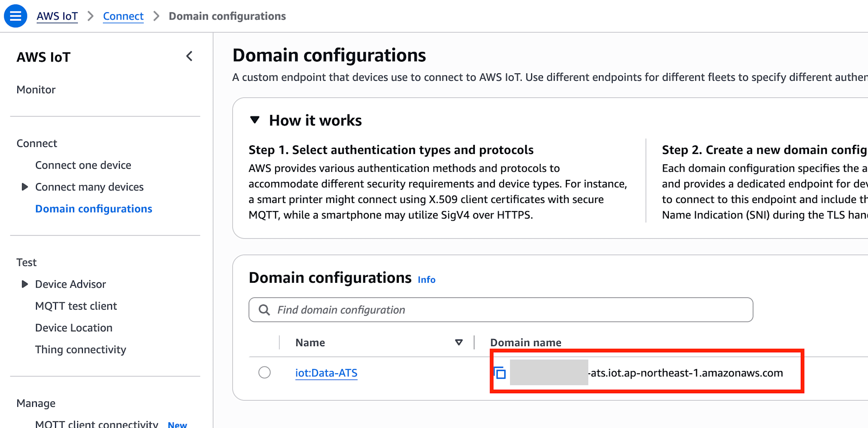Image resolution: width=868 pixels, height=428 pixels.
Task: Expand the Device Advisor section
Action: click(x=25, y=284)
